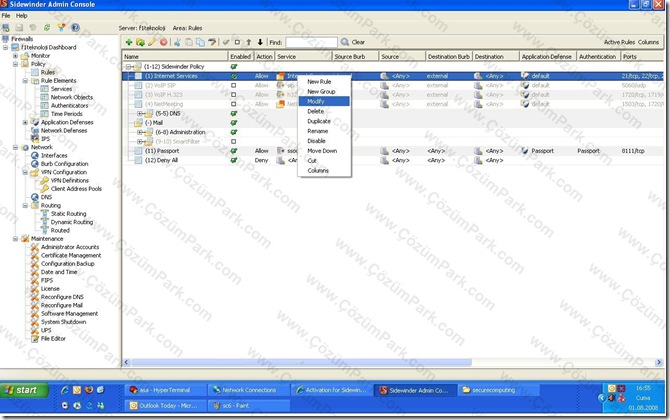Click the green refresh icon in top toolbar

[x=47, y=27]
